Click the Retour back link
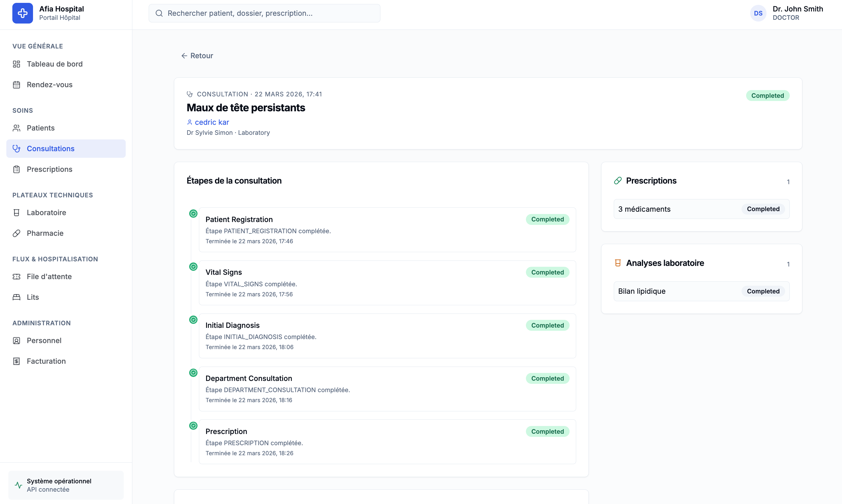 [x=197, y=56]
